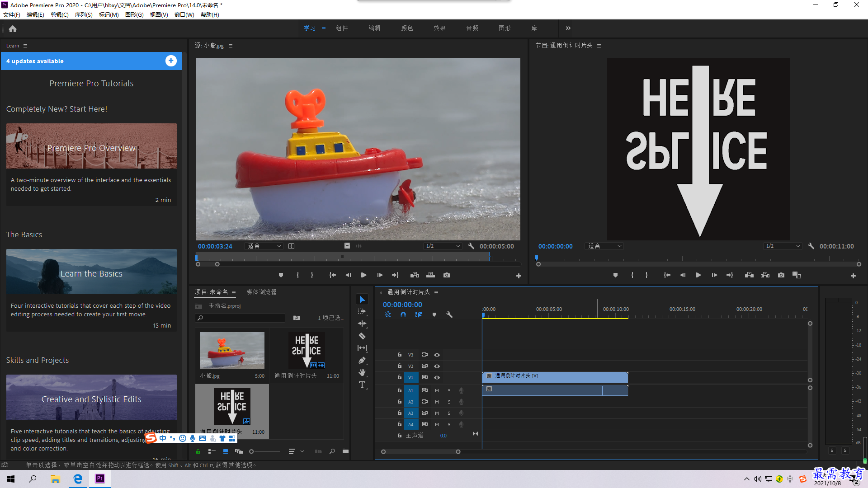The image size is (868, 488).
Task: Open Program monitor 1/2 resolution dropdown
Action: click(783, 246)
